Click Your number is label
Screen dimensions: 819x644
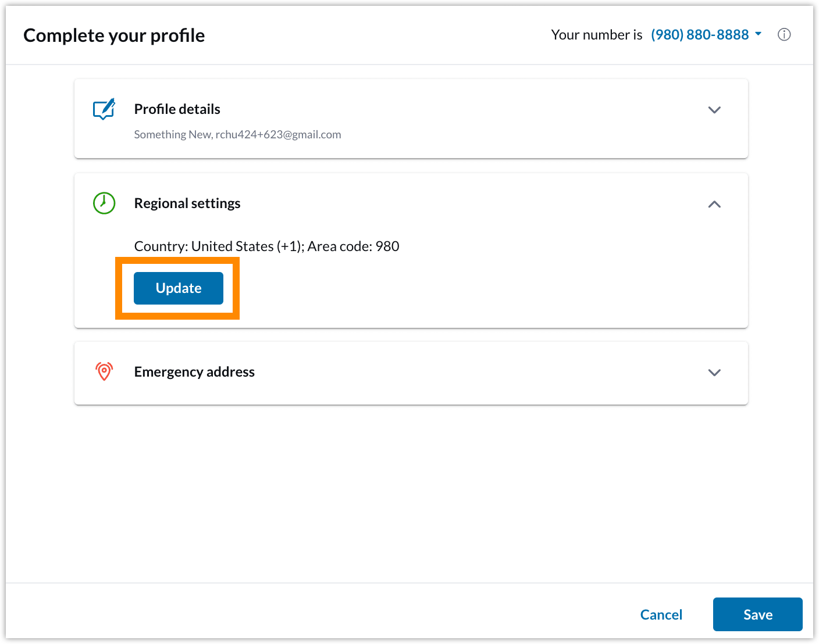pos(597,34)
